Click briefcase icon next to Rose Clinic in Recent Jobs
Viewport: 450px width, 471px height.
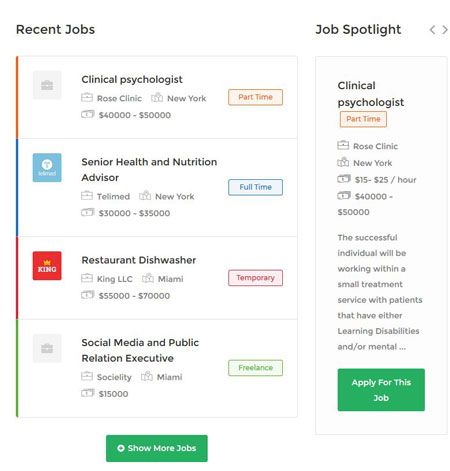tap(87, 97)
